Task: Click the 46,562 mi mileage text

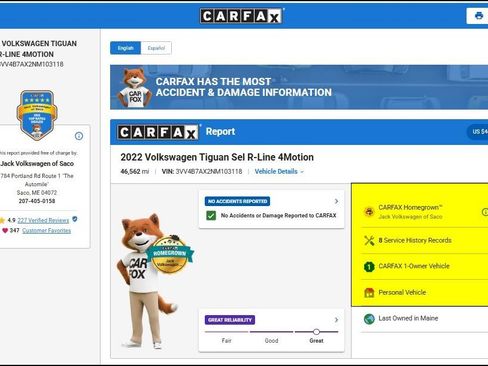Action: coord(135,171)
